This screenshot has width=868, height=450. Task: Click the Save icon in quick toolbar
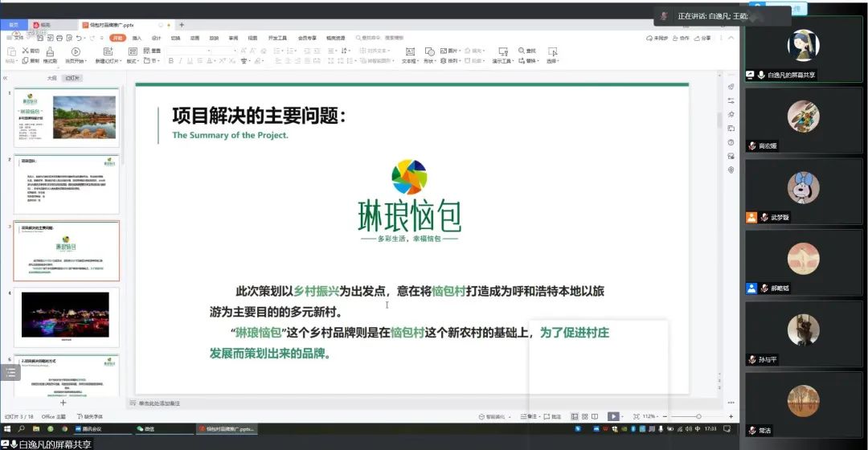[x=41, y=39]
